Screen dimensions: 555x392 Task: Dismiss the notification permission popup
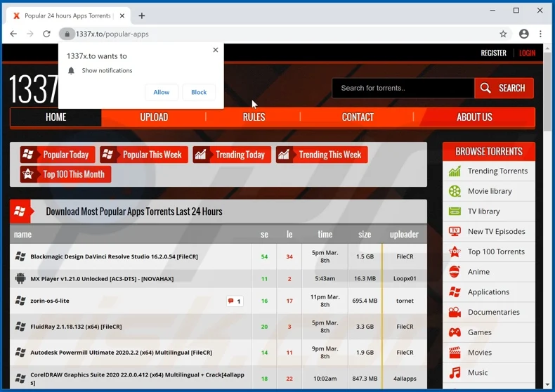216,50
